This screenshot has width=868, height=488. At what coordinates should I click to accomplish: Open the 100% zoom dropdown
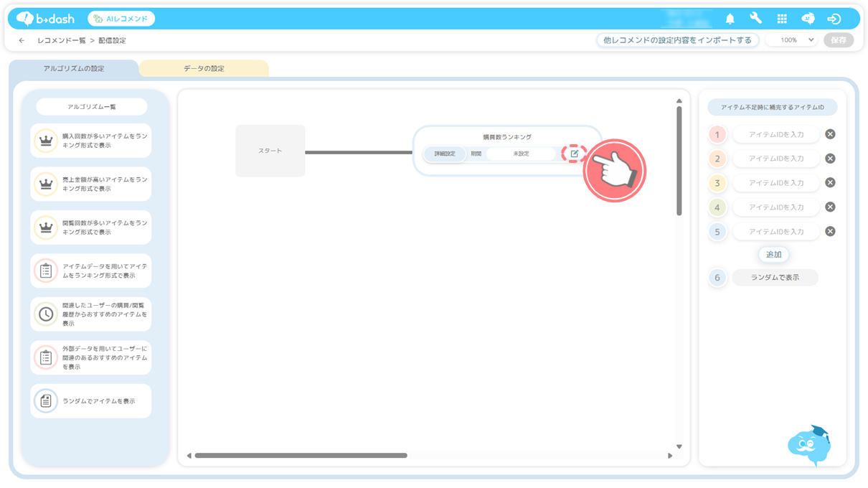[791, 40]
